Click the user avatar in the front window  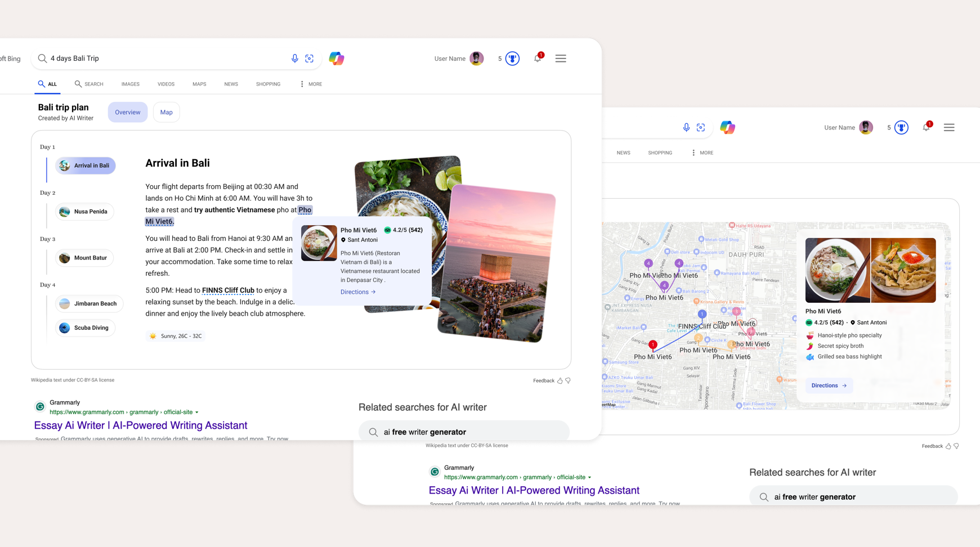pos(477,59)
